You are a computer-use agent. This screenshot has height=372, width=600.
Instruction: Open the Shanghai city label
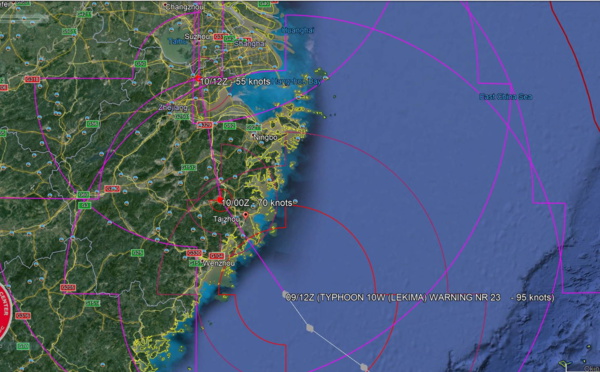click(249, 44)
